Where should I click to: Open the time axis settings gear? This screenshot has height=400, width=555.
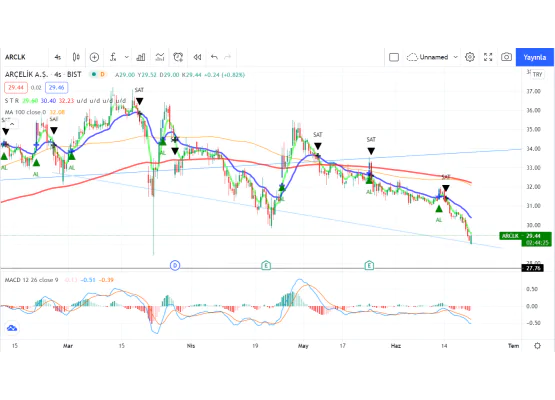coord(537,346)
